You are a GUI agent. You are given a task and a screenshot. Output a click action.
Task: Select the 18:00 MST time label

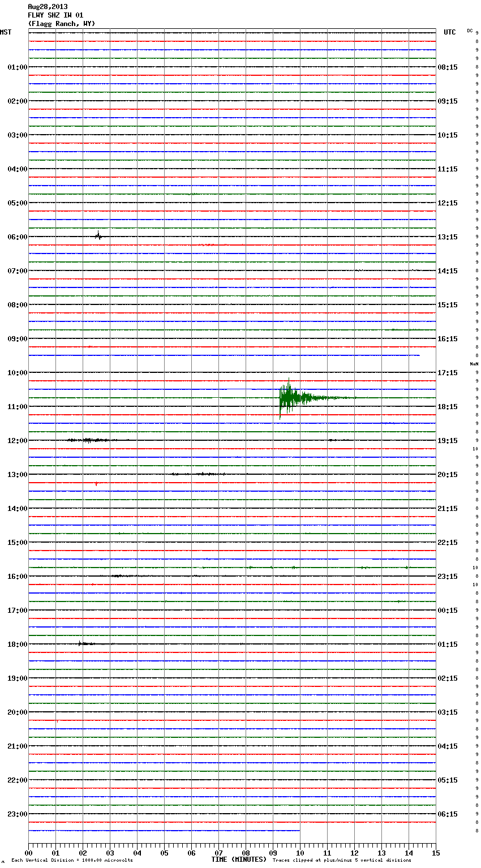[x=17, y=644]
